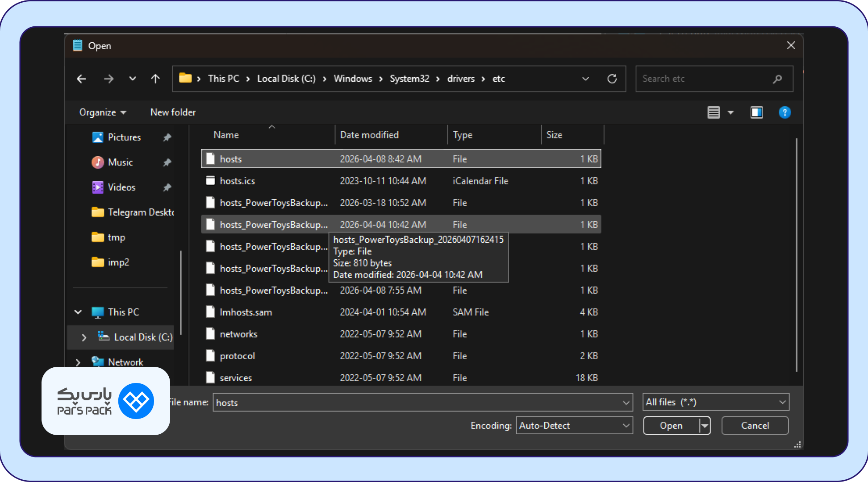Change view layout icon

714,112
